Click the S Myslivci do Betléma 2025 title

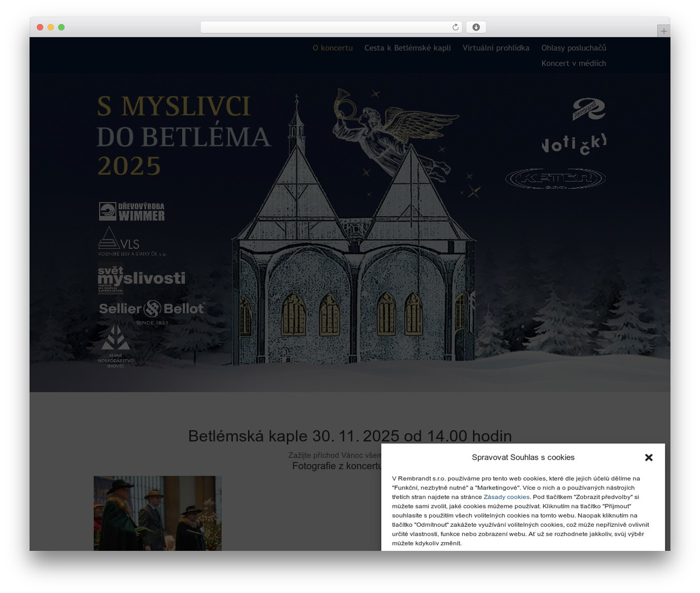[x=184, y=136]
